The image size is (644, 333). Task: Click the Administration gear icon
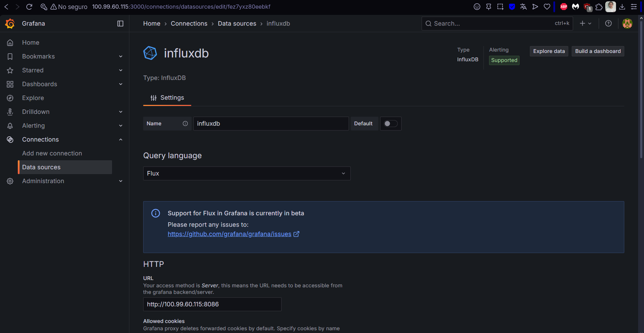coord(10,181)
